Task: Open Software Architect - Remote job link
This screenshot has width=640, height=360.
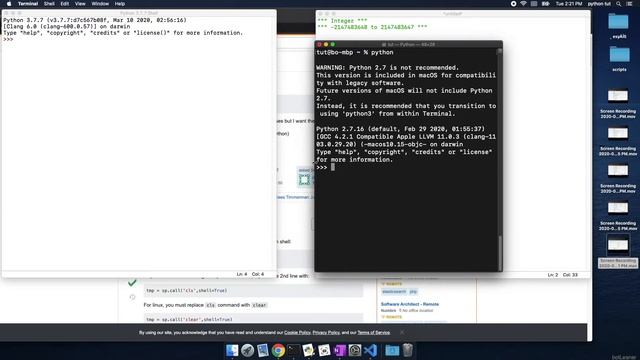Action: coord(410,304)
